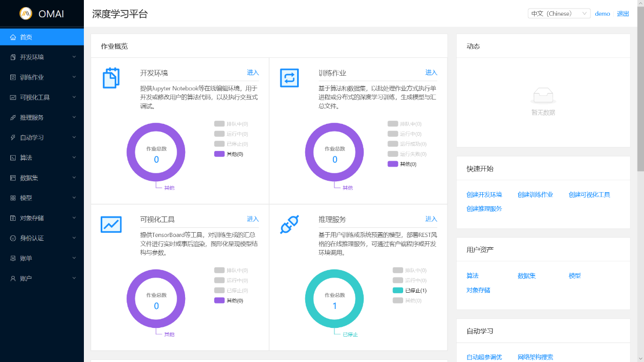Click the 创建训练作业 quick start link
The height and width of the screenshot is (362, 644).
pyautogui.click(x=535, y=195)
